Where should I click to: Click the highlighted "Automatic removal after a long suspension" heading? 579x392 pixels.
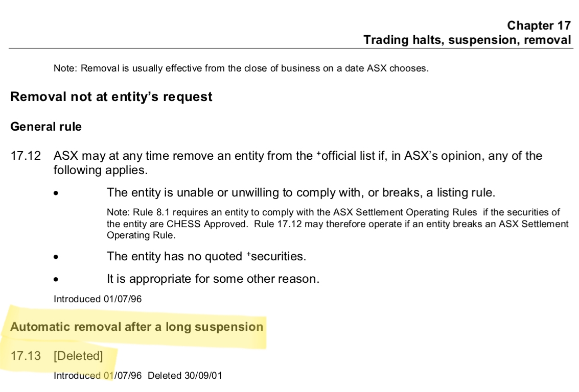pos(137,327)
